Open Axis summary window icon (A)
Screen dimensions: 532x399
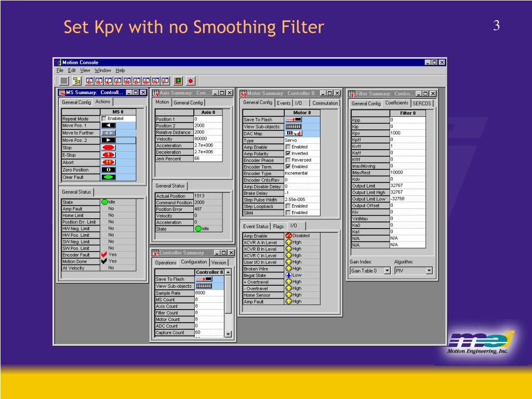108,81
